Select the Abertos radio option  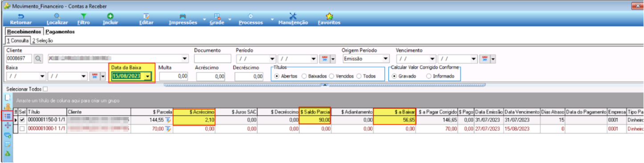click(x=277, y=76)
